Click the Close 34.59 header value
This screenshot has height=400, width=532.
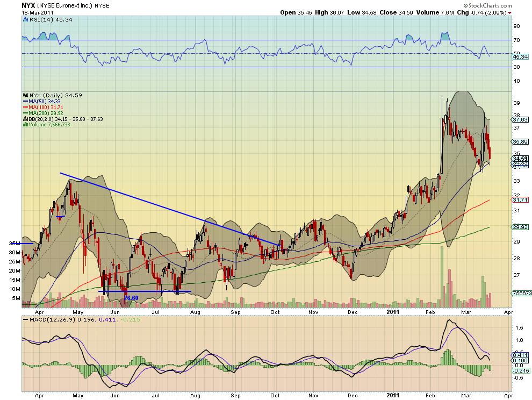pyautogui.click(x=396, y=12)
